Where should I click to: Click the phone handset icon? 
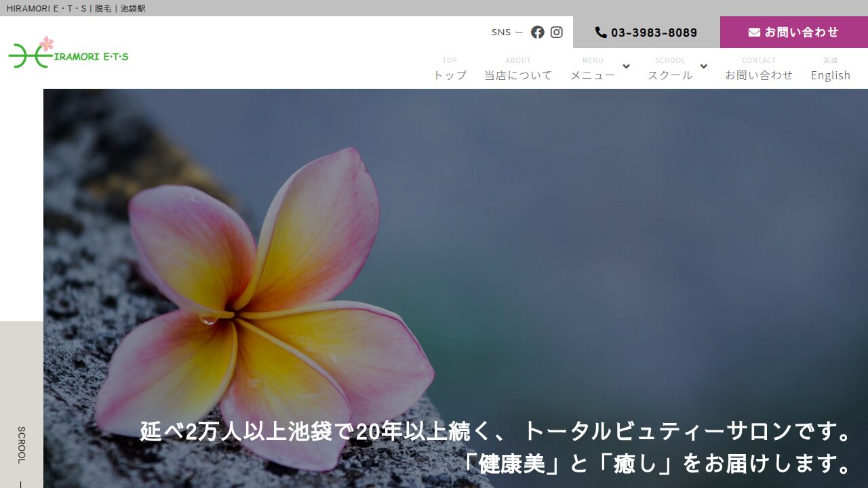coord(601,32)
